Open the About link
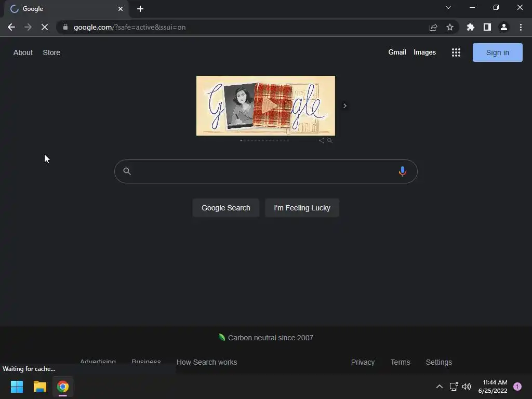 [x=23, y=52]
